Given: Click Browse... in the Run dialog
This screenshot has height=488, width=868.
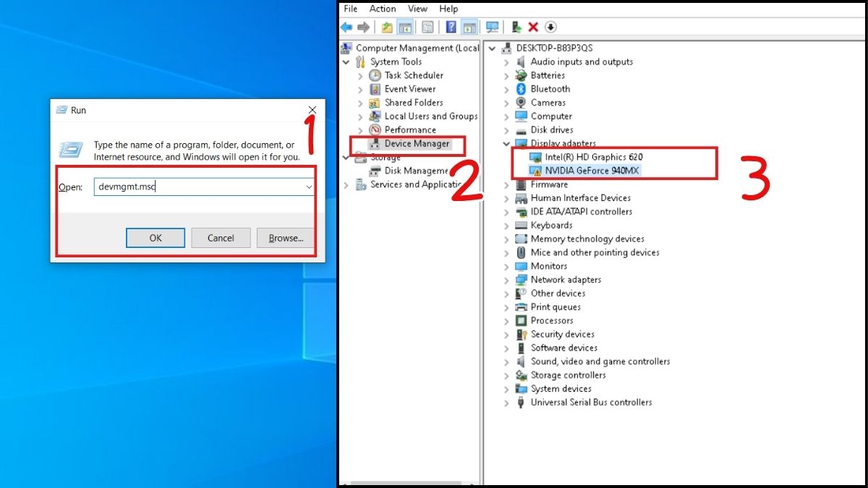Looking at the screenshot, I should [x=286, y=238].
